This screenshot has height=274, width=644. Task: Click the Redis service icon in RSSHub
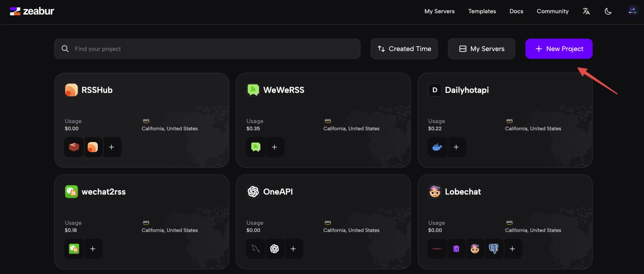tap(74, 147)
